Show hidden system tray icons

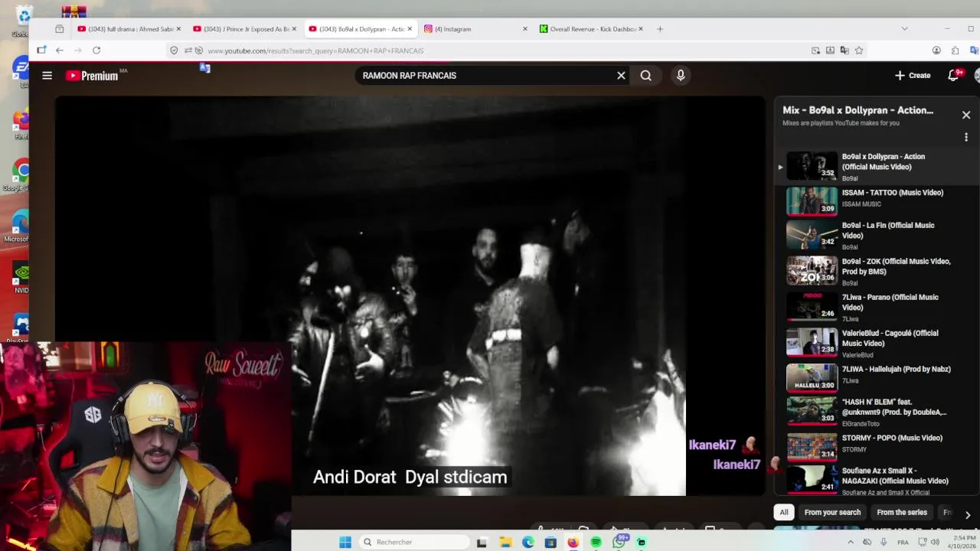tap(850, 542)
